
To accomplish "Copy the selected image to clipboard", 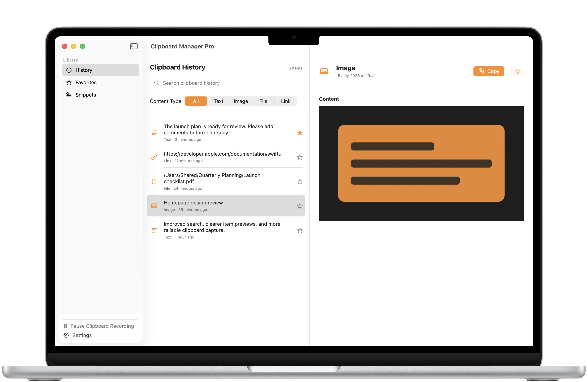I will [489, 71].
